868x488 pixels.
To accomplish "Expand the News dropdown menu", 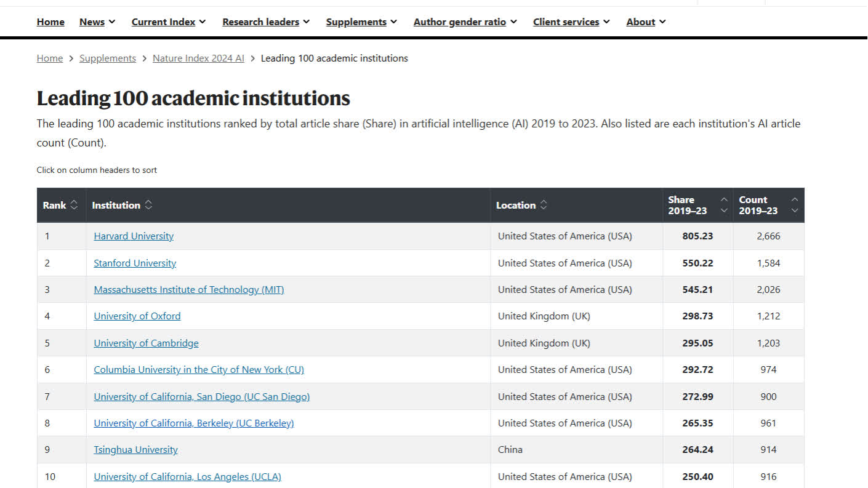I will 97,22.
